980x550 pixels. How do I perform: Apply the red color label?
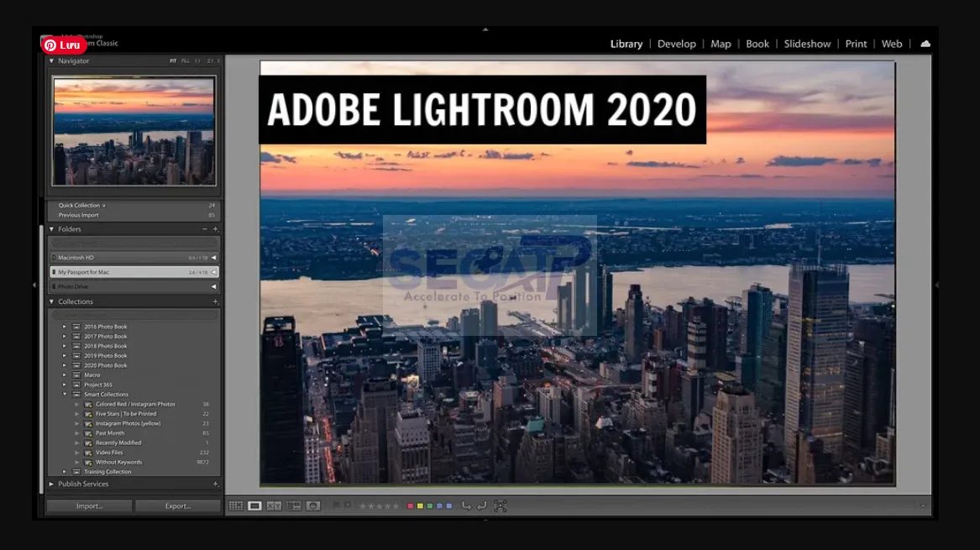(x=411, y=505)
